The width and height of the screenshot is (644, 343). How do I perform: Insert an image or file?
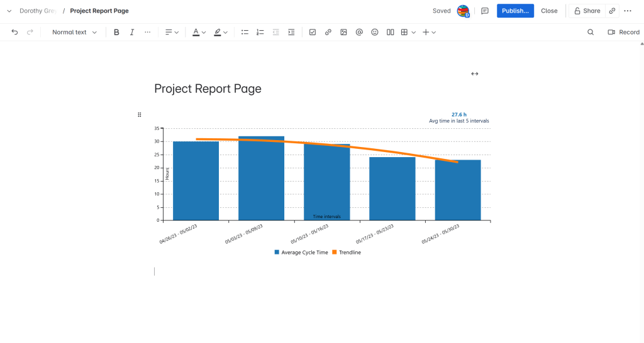(x=343, y=32)
